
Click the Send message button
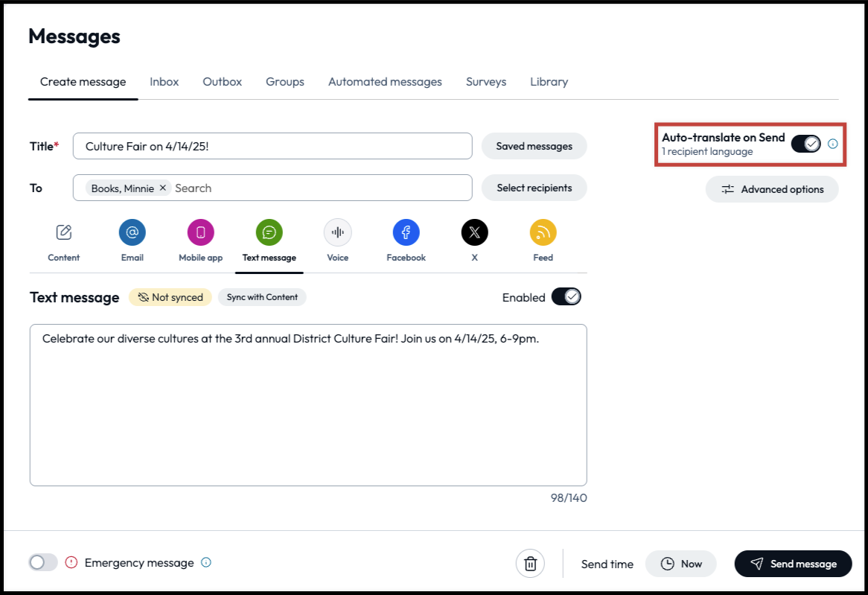tap(793, 564)
